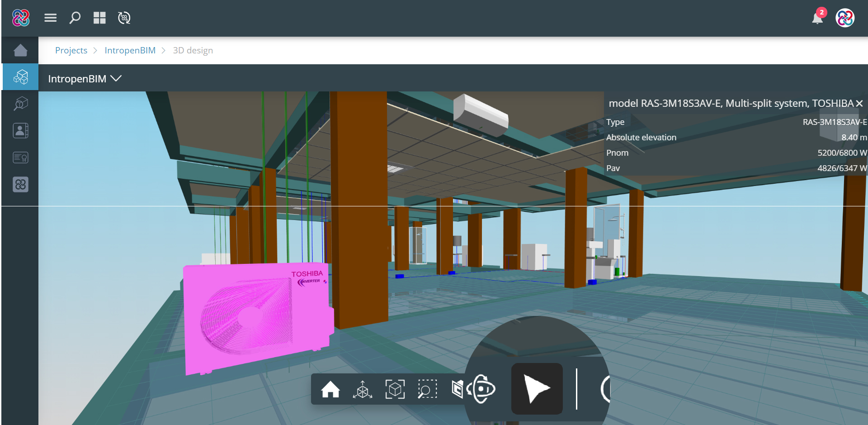
Task: Click the 3D model sidebar icon
Action: click(x=20, y=77)
